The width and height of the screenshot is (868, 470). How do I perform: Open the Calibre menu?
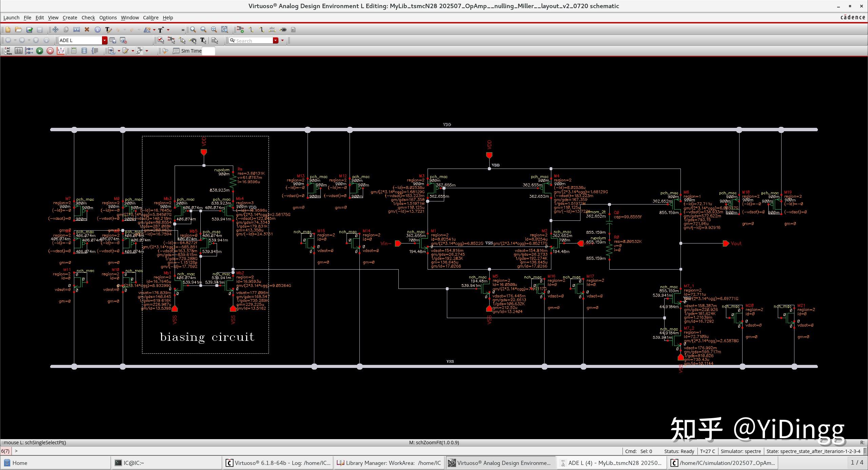[151, 17]
